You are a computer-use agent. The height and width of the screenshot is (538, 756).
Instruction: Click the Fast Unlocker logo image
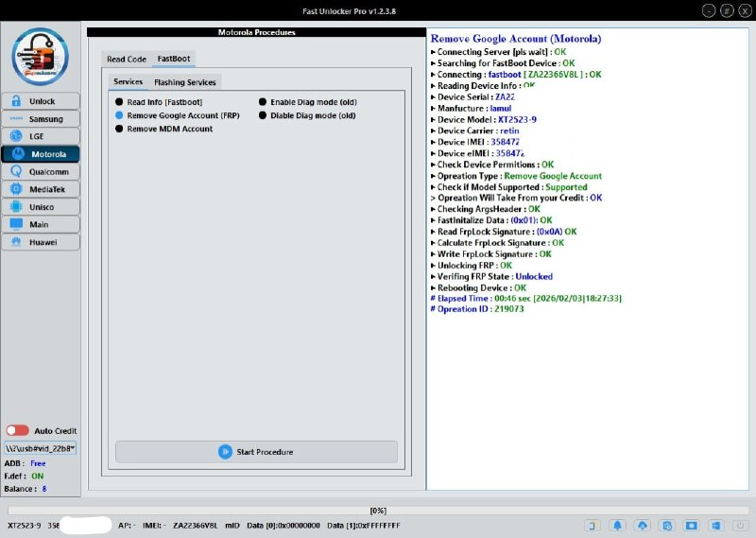[x=40, y=57]
